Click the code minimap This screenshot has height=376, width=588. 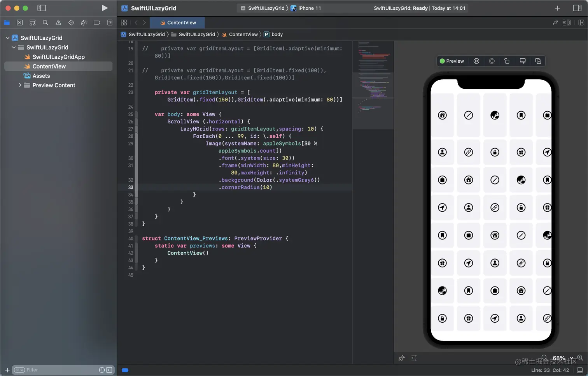pyautogui.click(x=373, y=85)
